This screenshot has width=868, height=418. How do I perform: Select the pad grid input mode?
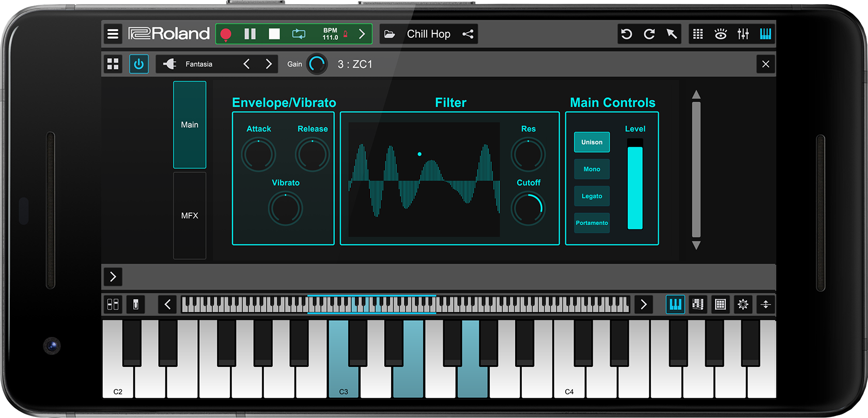coord(720,304)
